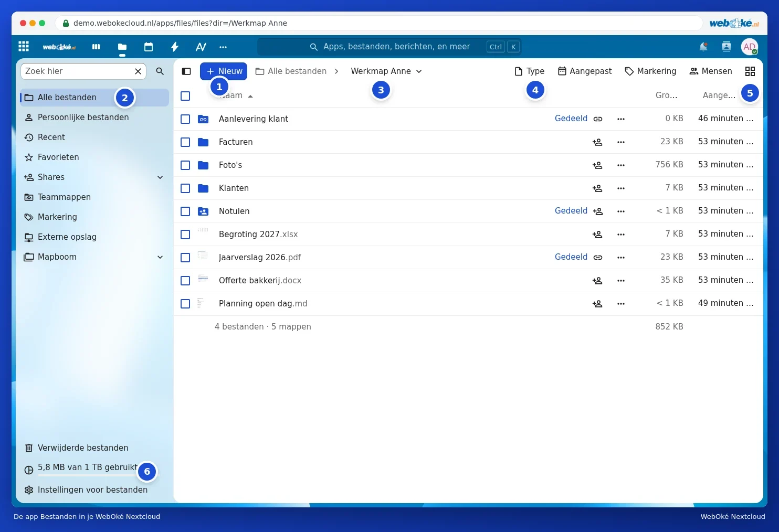Open Instellingen voor bestanden

click(94, 490)
